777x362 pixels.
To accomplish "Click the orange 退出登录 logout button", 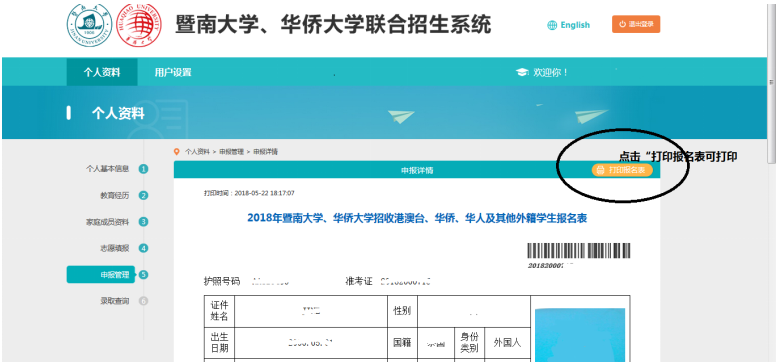I will pos(636,24).
